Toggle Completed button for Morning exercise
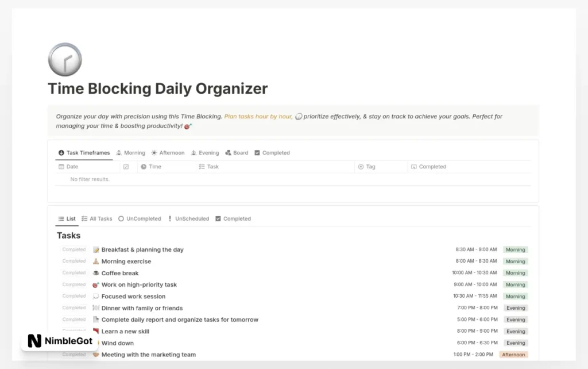 tap(74, 261)
